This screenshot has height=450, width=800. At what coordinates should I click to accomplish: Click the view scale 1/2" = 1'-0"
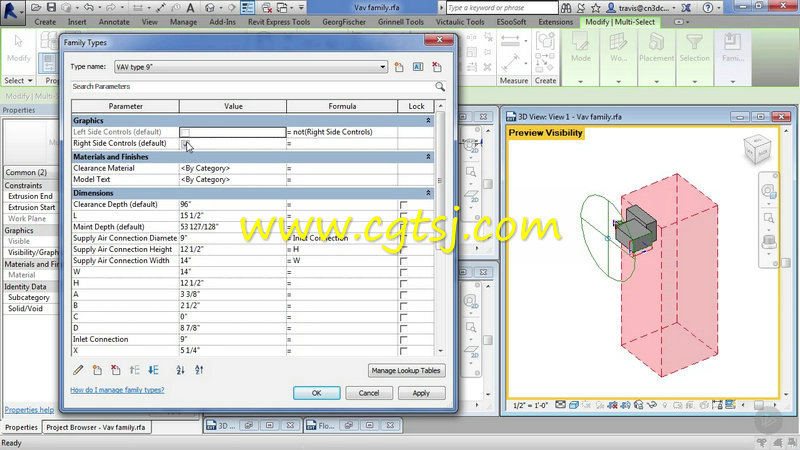pyautogui.click(x=531, y=405)
